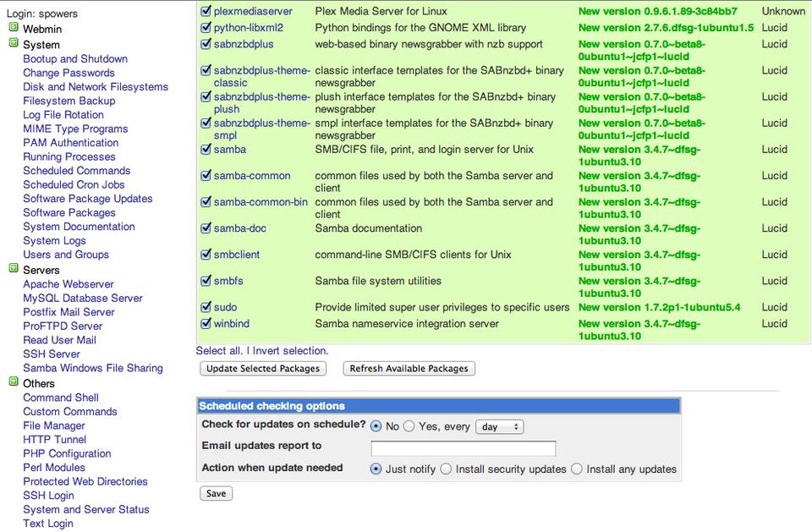Open Samba Windows File Sharing module
812x532 pixels.
tap(92, 368)
